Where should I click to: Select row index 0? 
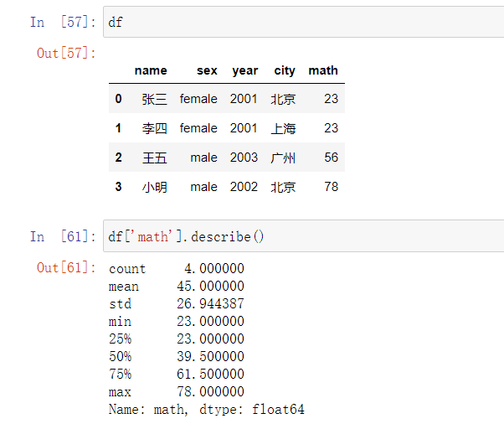(x=118, y=99)
